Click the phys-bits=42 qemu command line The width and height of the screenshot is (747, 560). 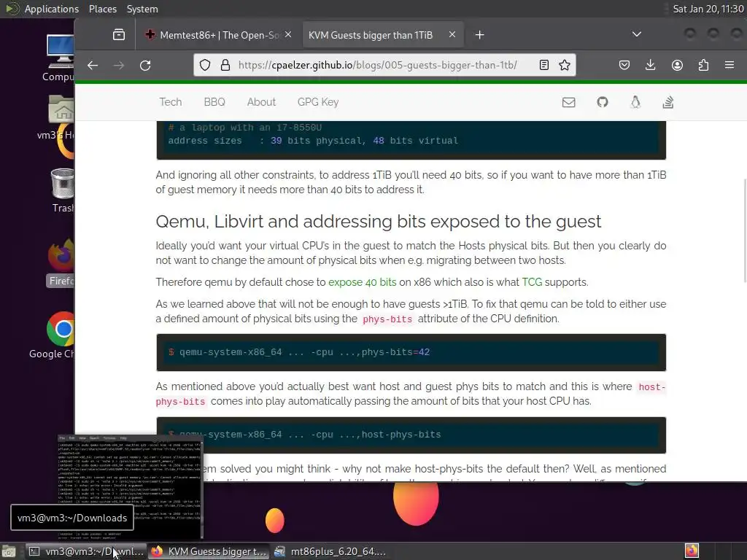(x=299, y=352)
